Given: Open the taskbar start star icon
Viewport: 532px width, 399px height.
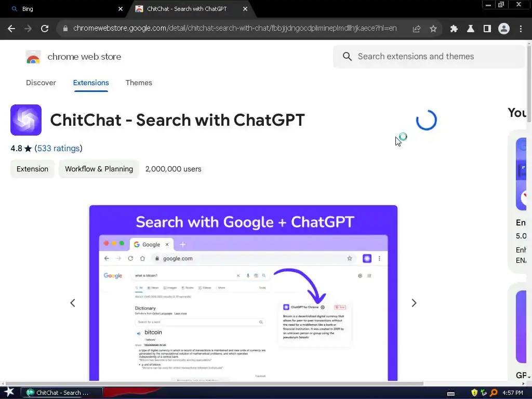Looking at the screenshot, I should coord(9,392).
